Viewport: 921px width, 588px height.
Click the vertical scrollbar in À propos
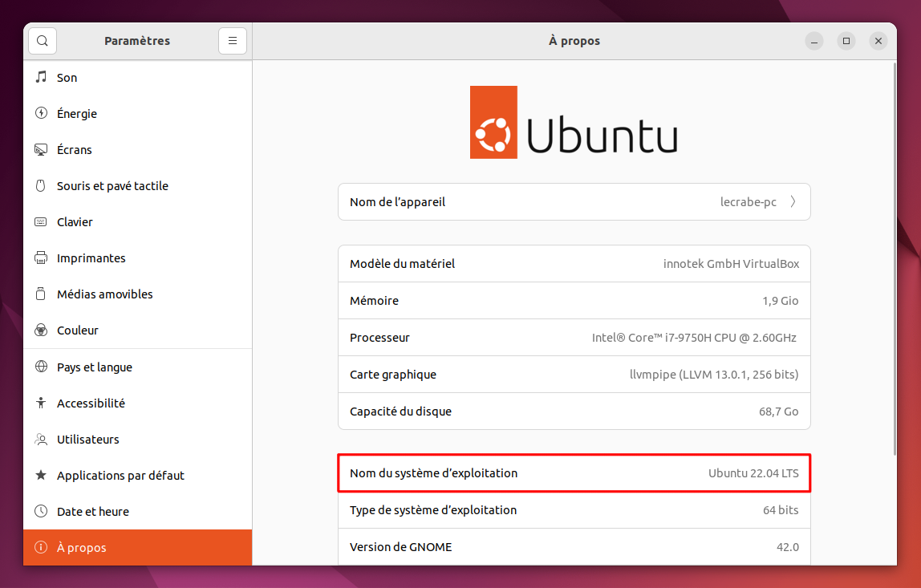(894, 258)
